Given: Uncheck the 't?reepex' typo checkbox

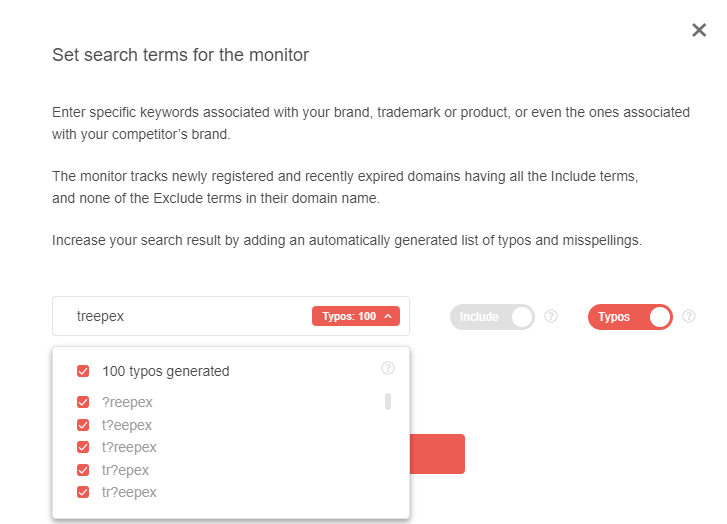Looking at the screenshot, I should point(83,447).
